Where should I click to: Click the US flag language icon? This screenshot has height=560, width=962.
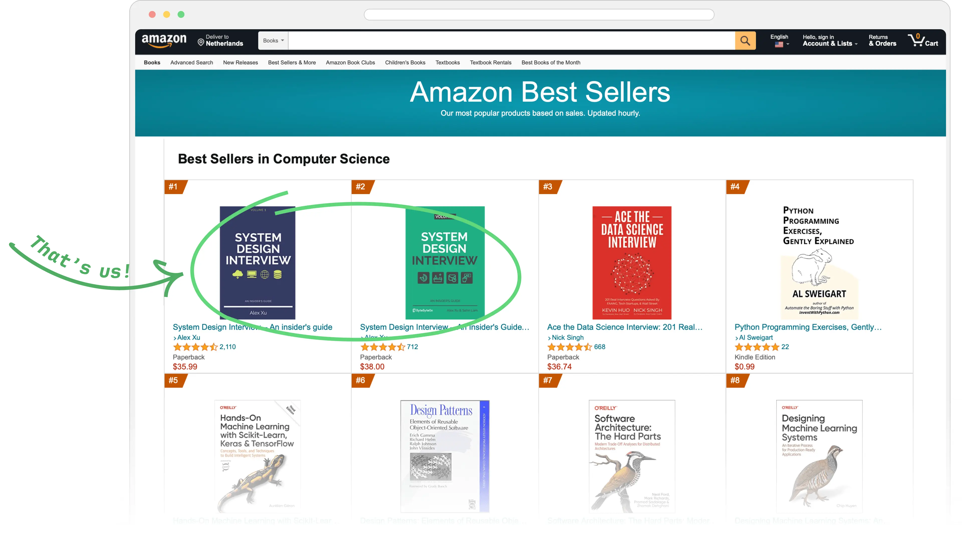point(779,45)
